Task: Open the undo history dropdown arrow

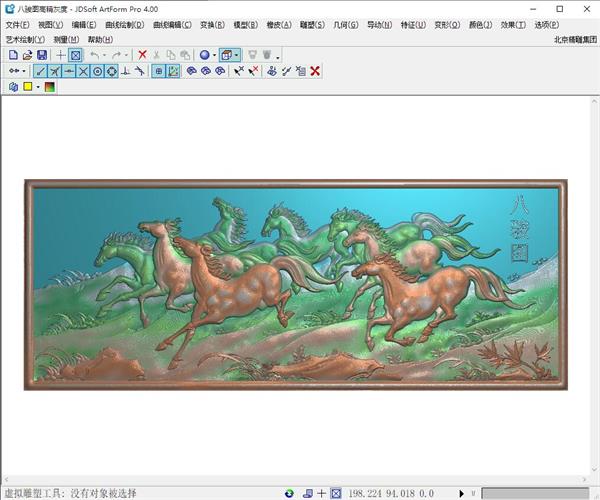Action: point(104,55)
